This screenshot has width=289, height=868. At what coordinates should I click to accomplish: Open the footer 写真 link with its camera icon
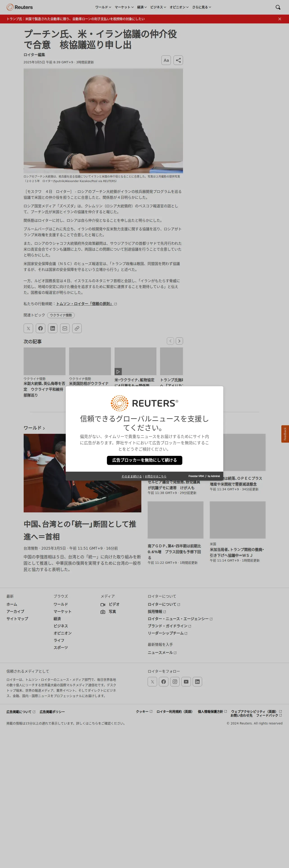click(108, 611)
